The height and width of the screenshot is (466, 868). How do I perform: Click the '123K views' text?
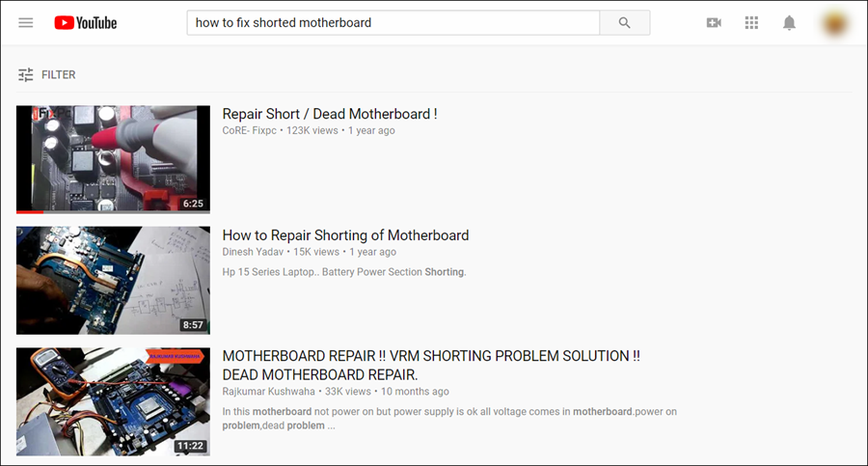312,131
